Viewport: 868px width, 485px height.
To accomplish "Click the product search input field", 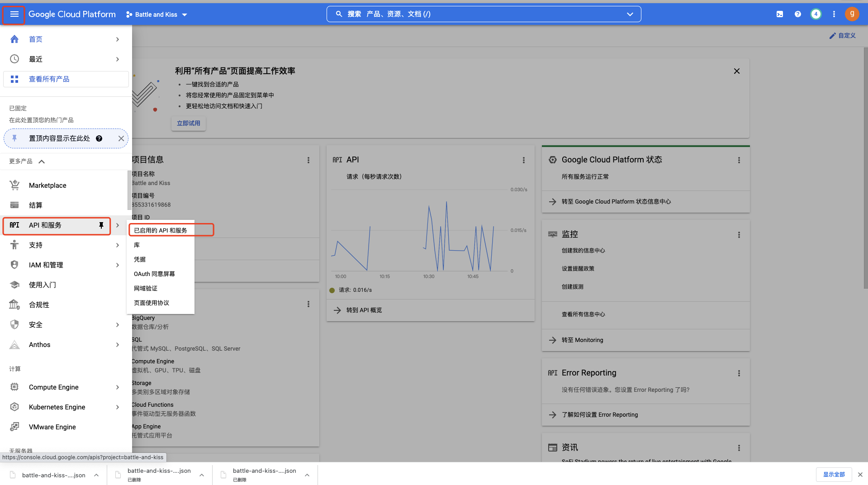I will tap(484, 14).
